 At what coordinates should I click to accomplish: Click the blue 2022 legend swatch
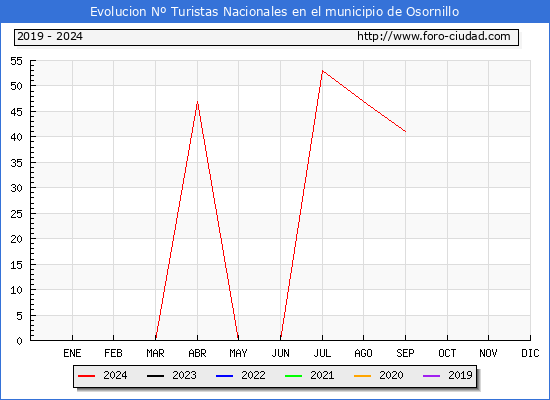pos(224,376)
